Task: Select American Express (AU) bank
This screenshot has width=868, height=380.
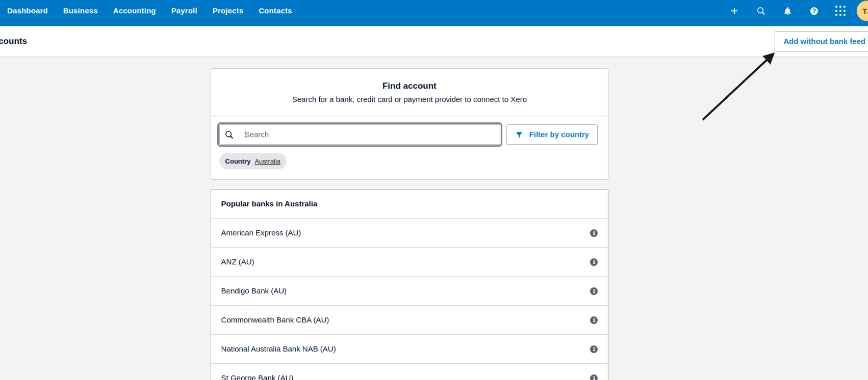Action: (410, 233)
